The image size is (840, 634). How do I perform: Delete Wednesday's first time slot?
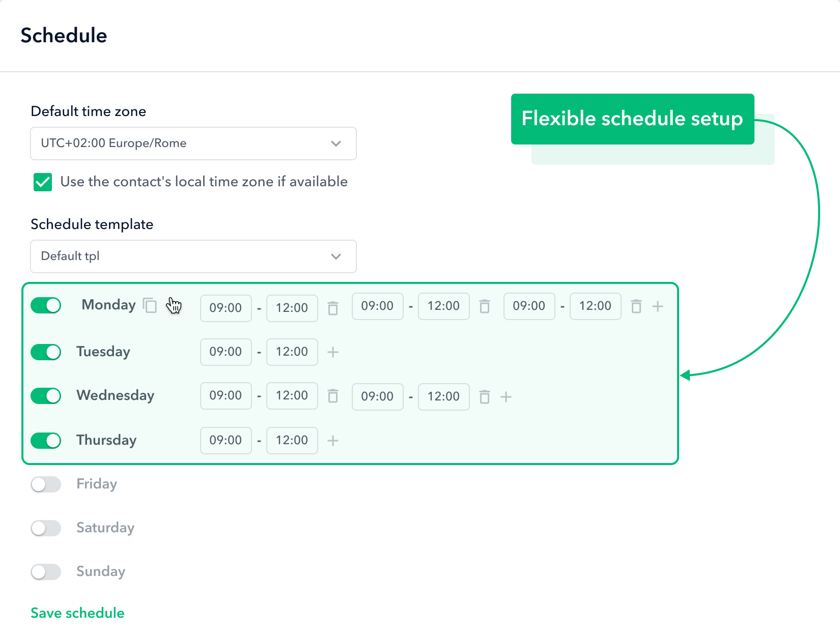tap(333, 395)
